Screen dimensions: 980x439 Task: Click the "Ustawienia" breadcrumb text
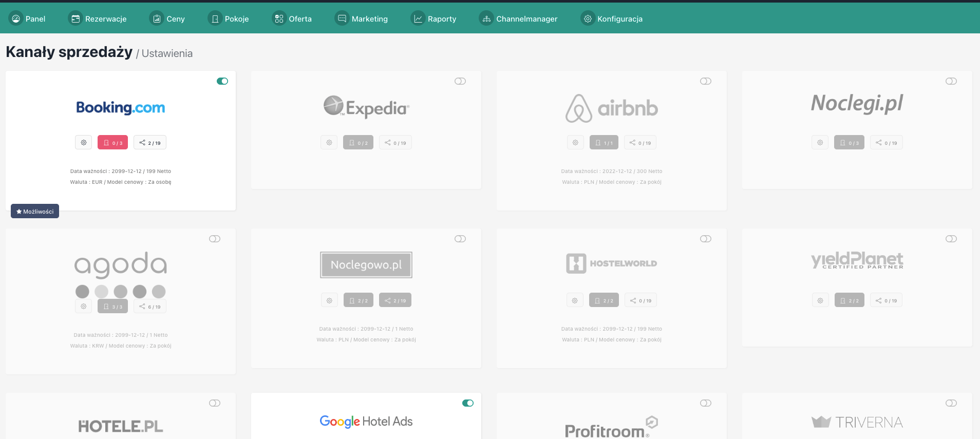click(x=167, y=53)
